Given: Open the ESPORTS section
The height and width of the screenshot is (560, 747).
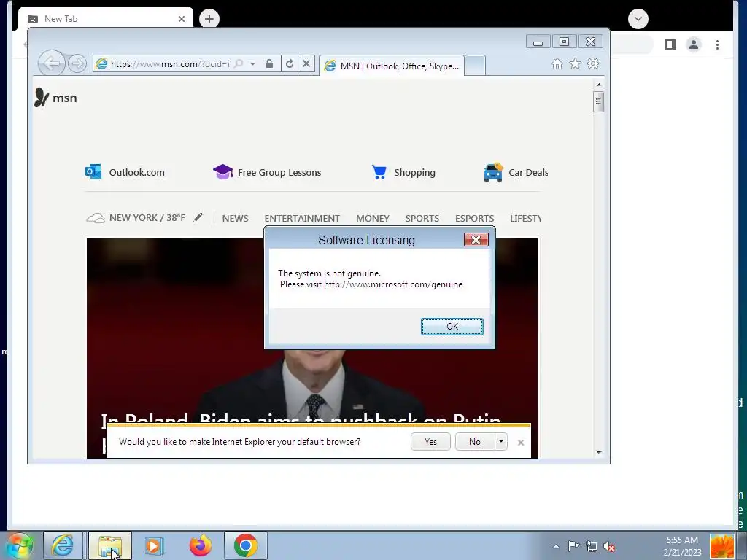Looking at the screenshot, I should 474,218.
